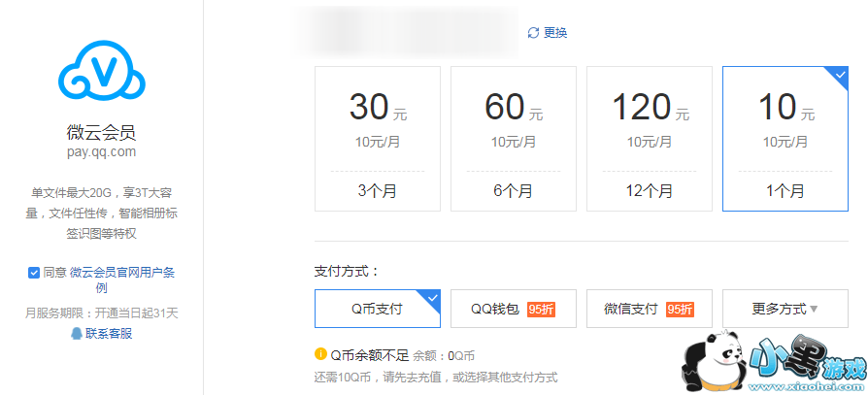Choose the 120元 12个月 plan
868x395 pixels.
[x=650, y=138]
